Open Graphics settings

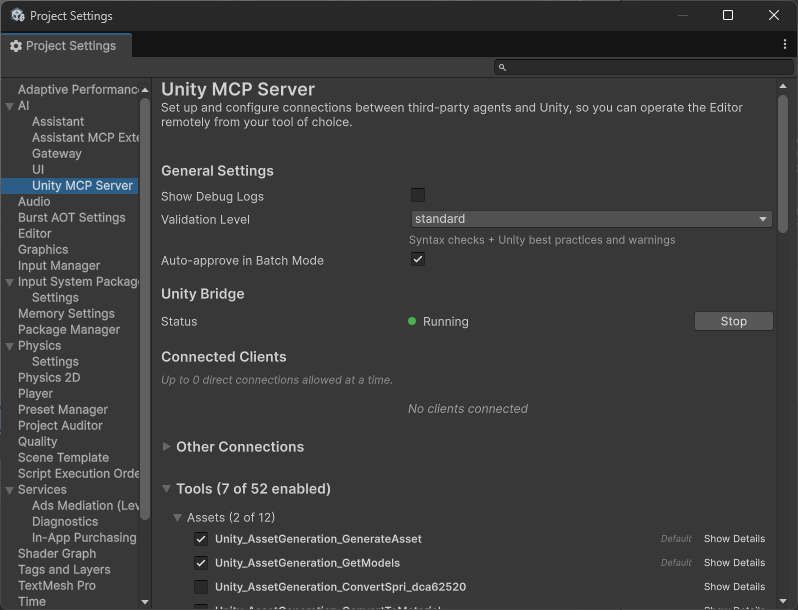pos(43,250)
